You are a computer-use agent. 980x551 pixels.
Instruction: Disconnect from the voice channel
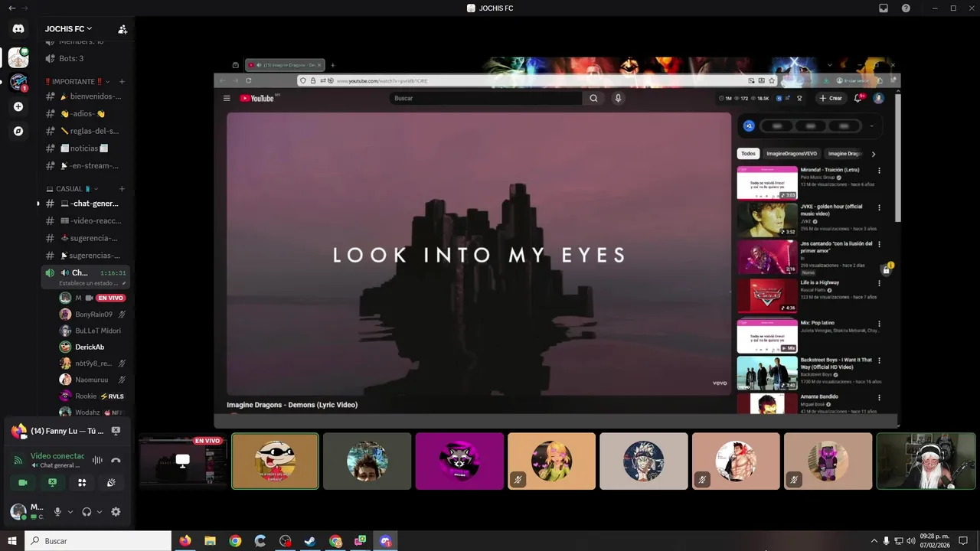116,460
